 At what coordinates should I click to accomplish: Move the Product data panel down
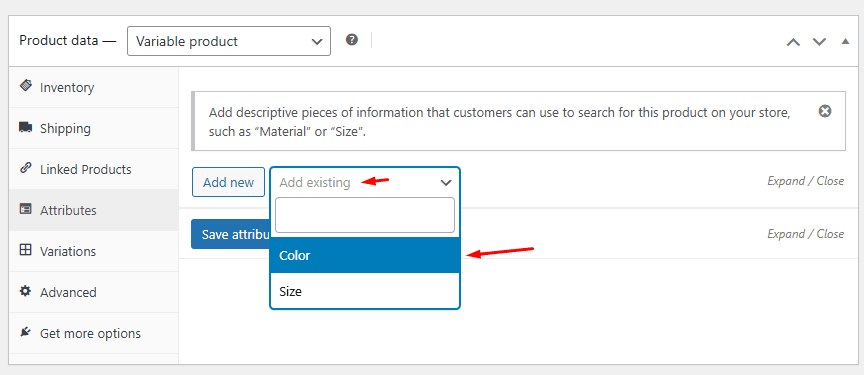point(819,42)
